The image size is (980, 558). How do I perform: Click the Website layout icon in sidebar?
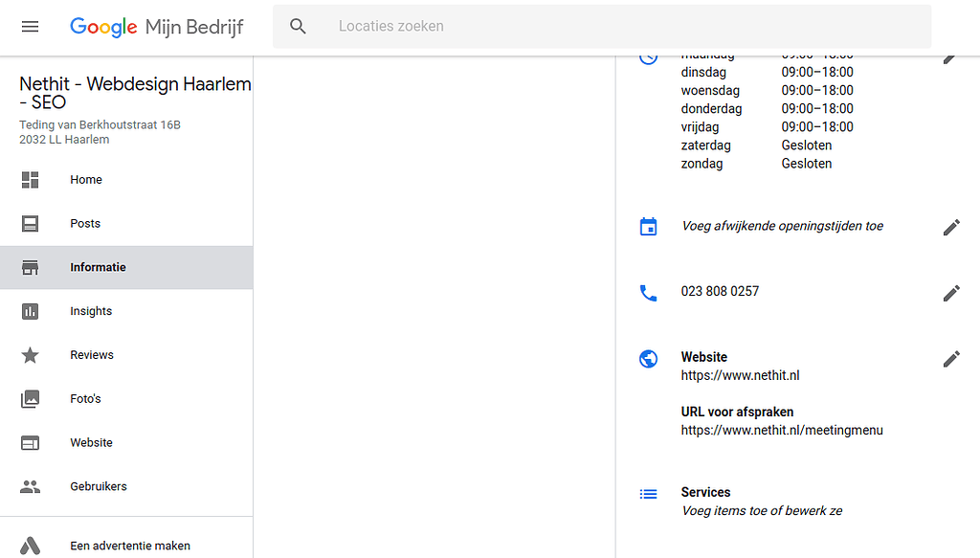coord(30,443)
